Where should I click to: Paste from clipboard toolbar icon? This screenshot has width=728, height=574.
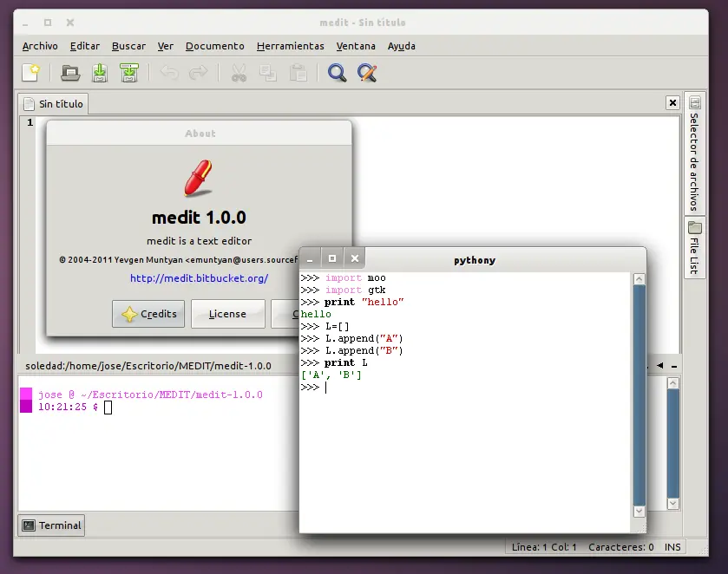click(298, 73)
